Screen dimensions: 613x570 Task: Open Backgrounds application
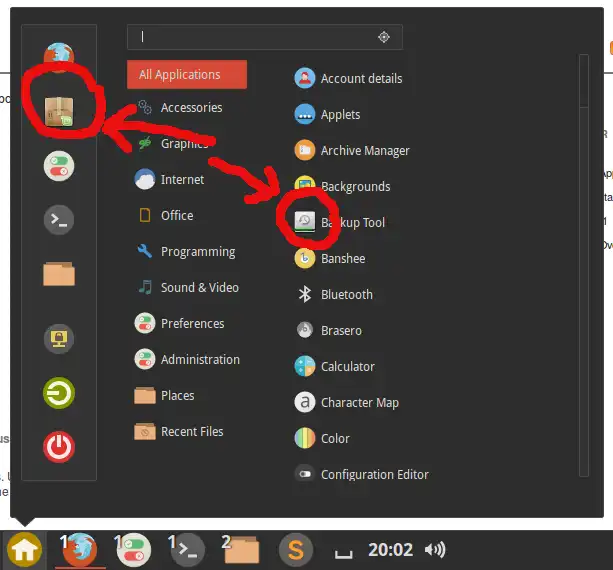click(342, 186)
